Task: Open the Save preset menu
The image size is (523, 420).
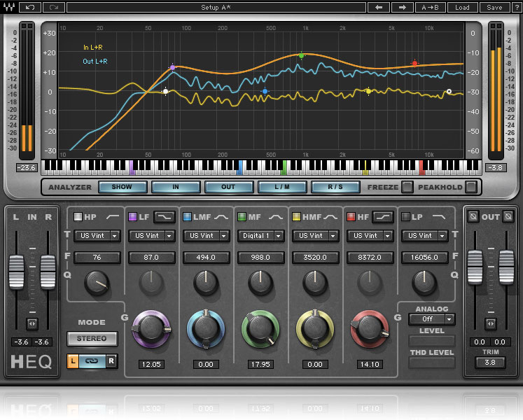Action: pyautogui.click(x=494, y=7)
